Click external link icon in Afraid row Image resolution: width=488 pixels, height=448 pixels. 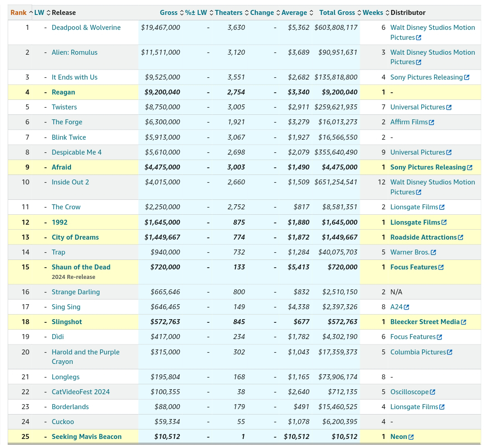click(469, 168)
